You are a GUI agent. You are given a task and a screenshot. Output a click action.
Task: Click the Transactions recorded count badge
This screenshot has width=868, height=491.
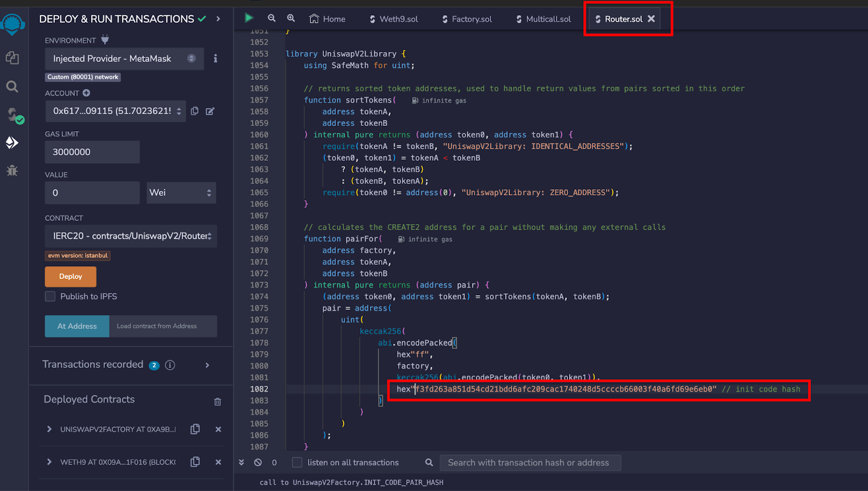pyautogui.click(x=154, y=365)
